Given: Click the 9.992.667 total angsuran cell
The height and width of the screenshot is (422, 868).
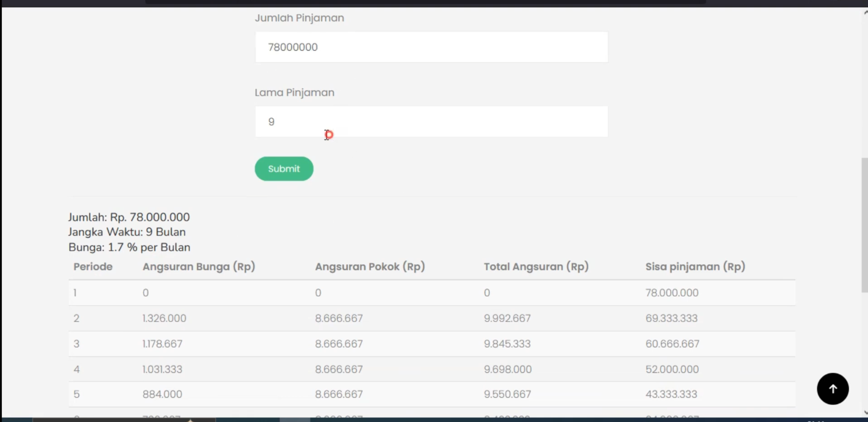Looking at the screenshot, I should tap(507, 318).
